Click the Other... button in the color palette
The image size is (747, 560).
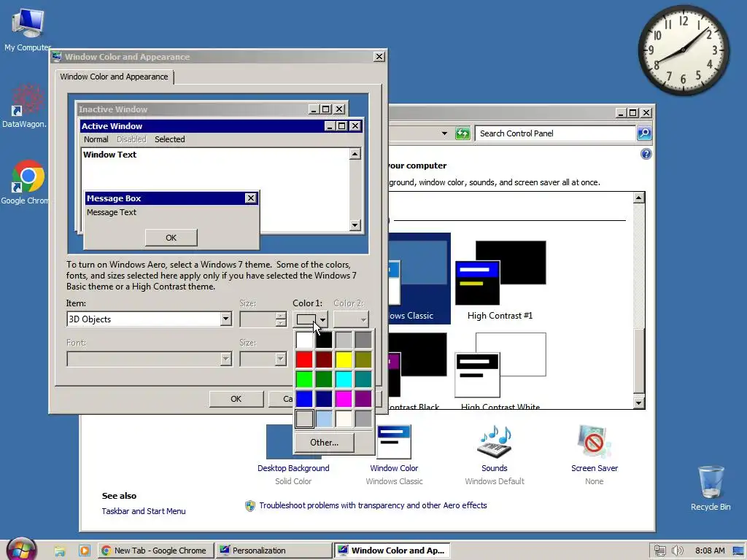pos(324,443)
